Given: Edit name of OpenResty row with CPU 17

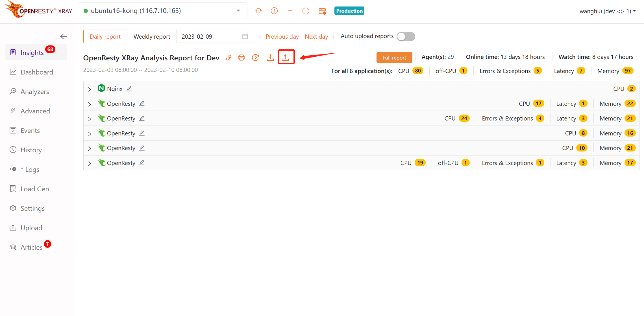Looking at the screenshot, I should (142, 104).
